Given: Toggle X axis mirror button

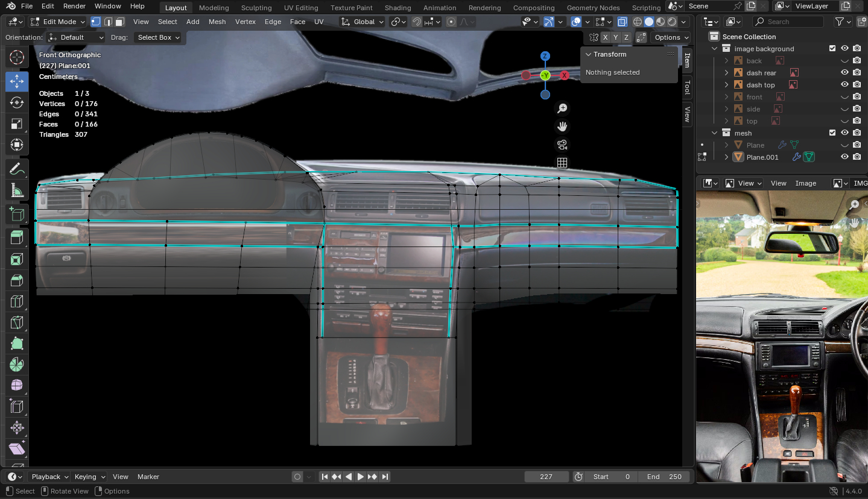Looking at the screenshot, I should [605, 37].
